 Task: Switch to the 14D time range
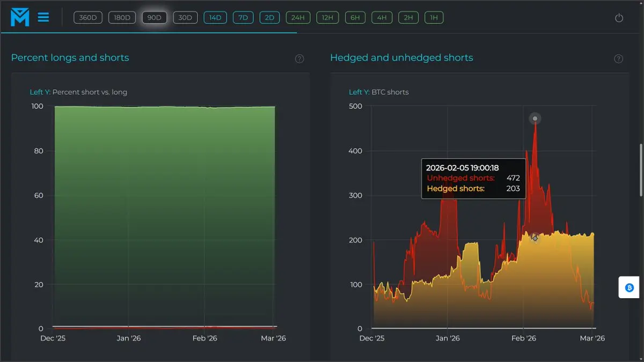coord(215,18)
